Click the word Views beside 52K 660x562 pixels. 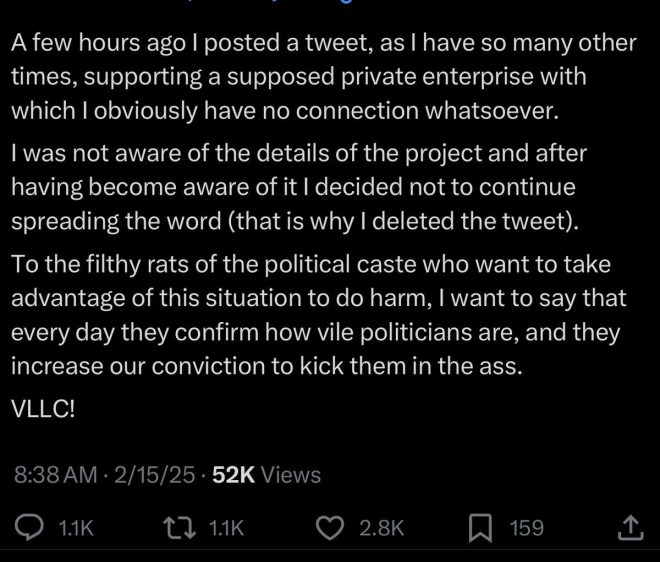[x=291, y=475]
